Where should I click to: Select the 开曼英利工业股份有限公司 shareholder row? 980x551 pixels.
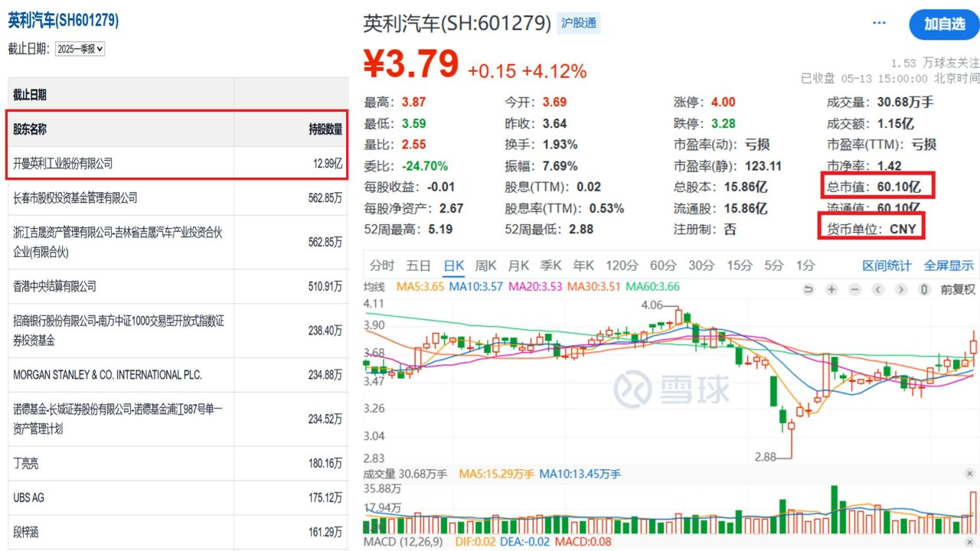coord(178,163)
